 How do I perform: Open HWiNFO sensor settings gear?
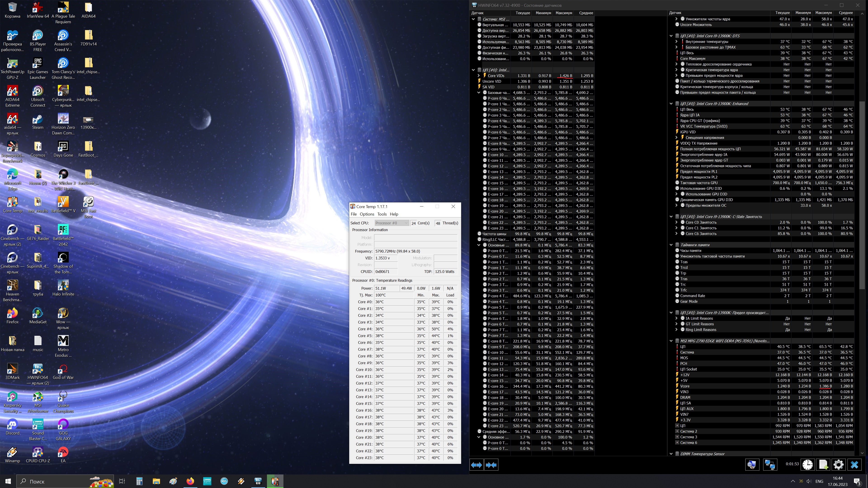tap(838, 465)
